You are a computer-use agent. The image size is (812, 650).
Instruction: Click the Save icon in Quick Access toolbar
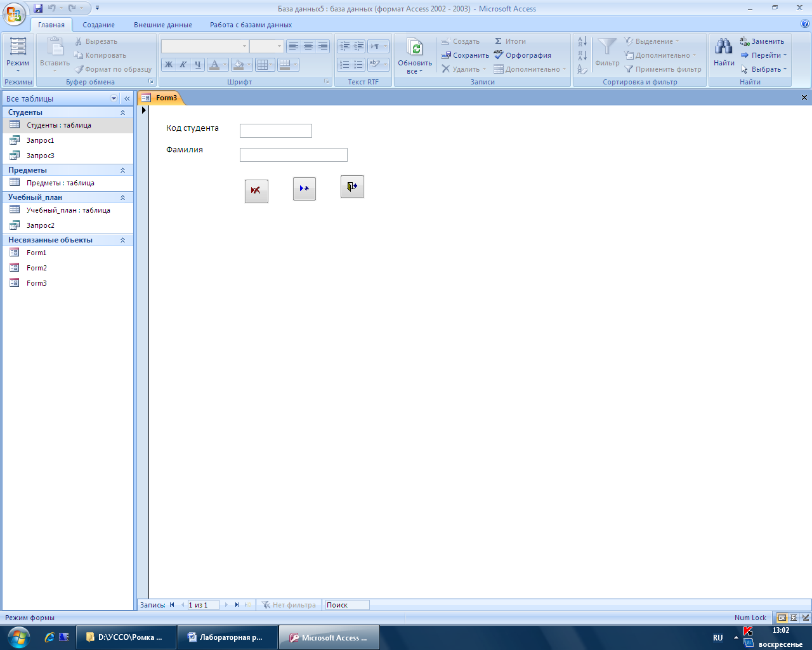(38, 8)
